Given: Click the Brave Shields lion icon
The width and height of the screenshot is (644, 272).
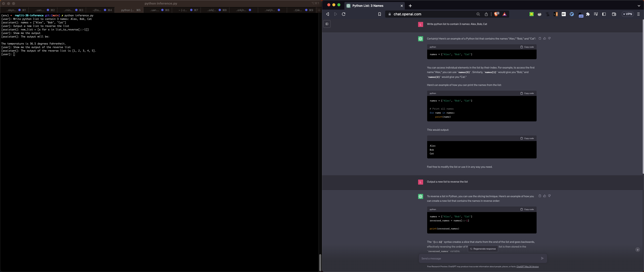Looking at the screenshot, I should tap(496, 14).
